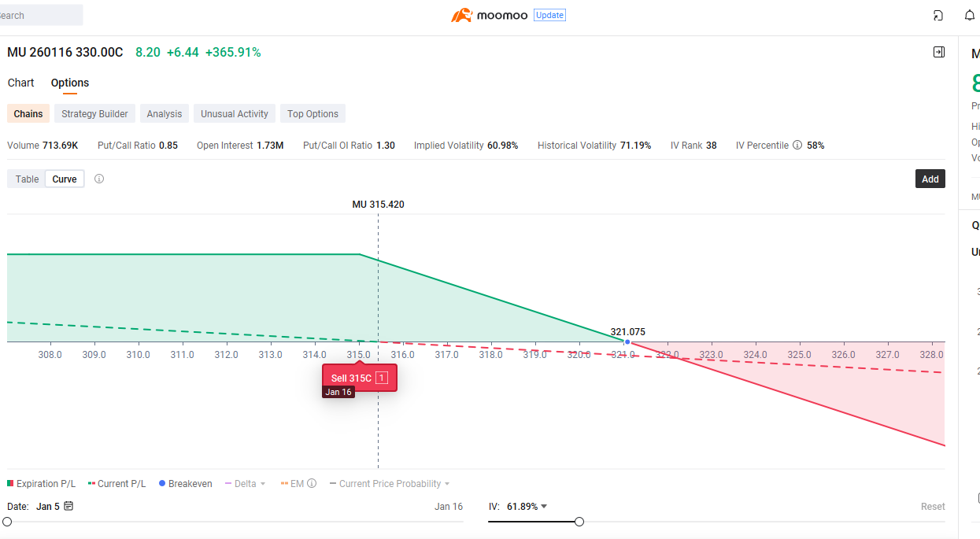Open the Strategy Builder tab
This screenshot has height=539, width=980.
pyautogui.click(x=94, y=113)
